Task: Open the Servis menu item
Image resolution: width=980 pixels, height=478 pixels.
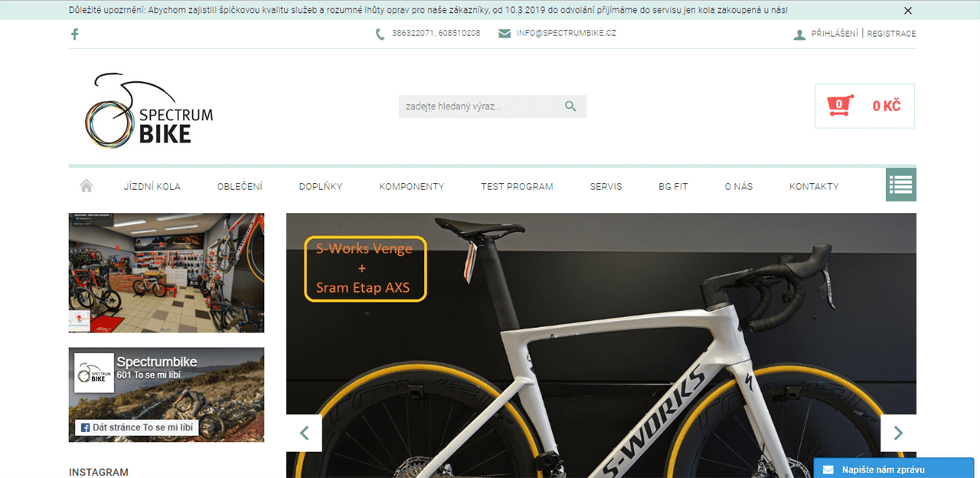Action: (x=606, y=186)
